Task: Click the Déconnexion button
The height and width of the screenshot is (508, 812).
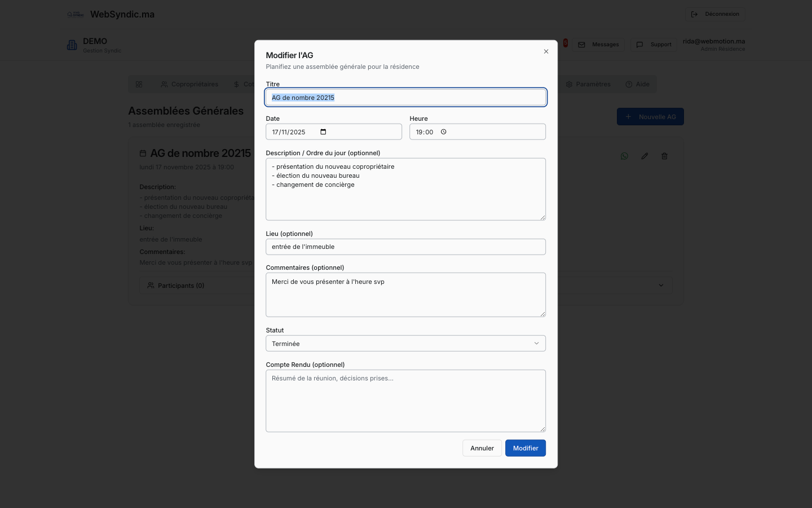Action: pos(714,14)
